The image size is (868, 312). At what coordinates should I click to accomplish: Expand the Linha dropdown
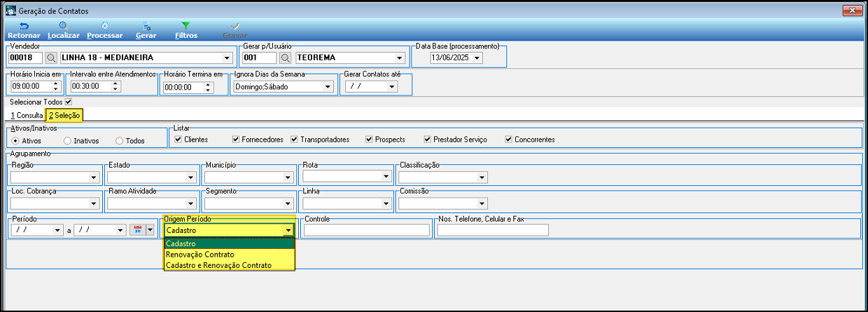(386, 204)
